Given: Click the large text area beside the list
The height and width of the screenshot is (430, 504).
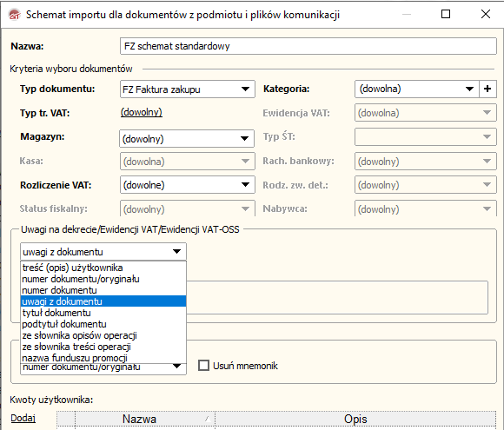Looking at the screenshot, I should [337, 298].
